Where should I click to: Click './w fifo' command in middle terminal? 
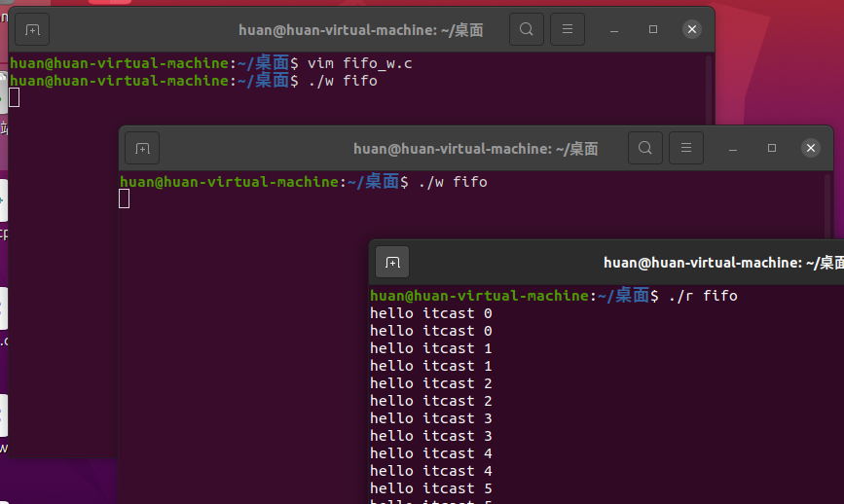[x=453, y=182]
